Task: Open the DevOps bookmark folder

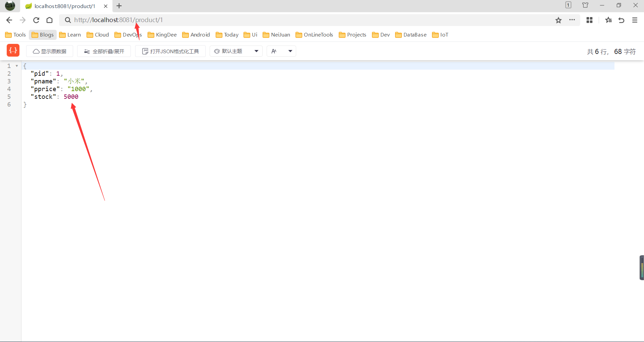Action: point(128,35)
